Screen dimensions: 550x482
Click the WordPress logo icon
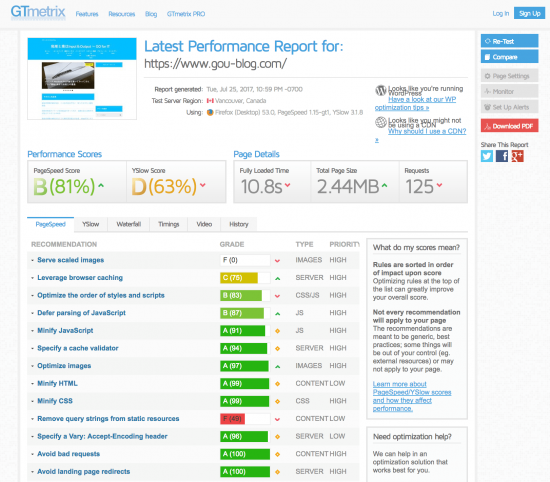click(x=381, y=91)
